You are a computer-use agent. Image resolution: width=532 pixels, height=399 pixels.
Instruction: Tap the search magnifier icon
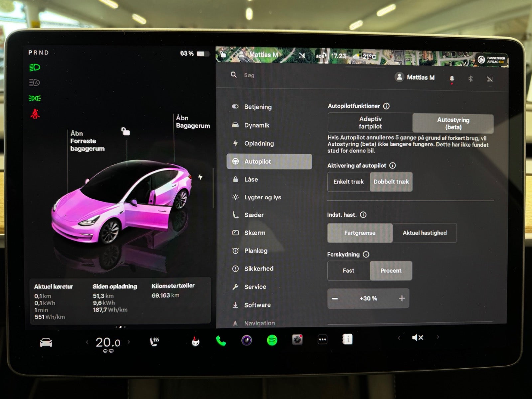(x=234, y=75)
